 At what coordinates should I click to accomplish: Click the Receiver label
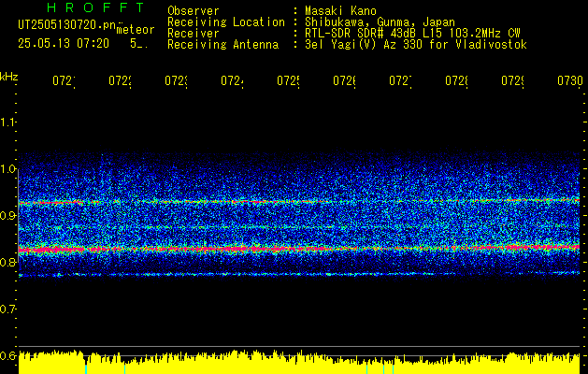194,33
